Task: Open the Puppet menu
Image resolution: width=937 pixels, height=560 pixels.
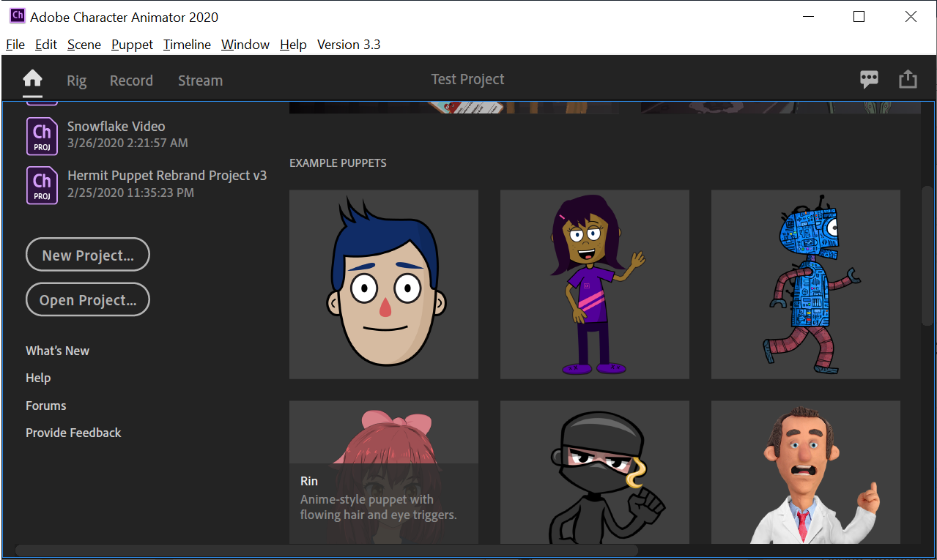Action: (x=132, y=45)
